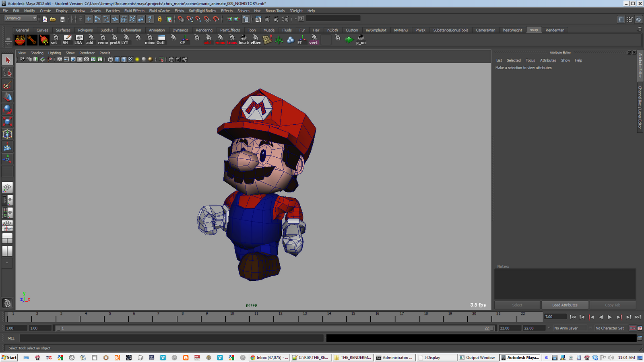Click the New Scene icon
The image size is (644, 362).
45,19
